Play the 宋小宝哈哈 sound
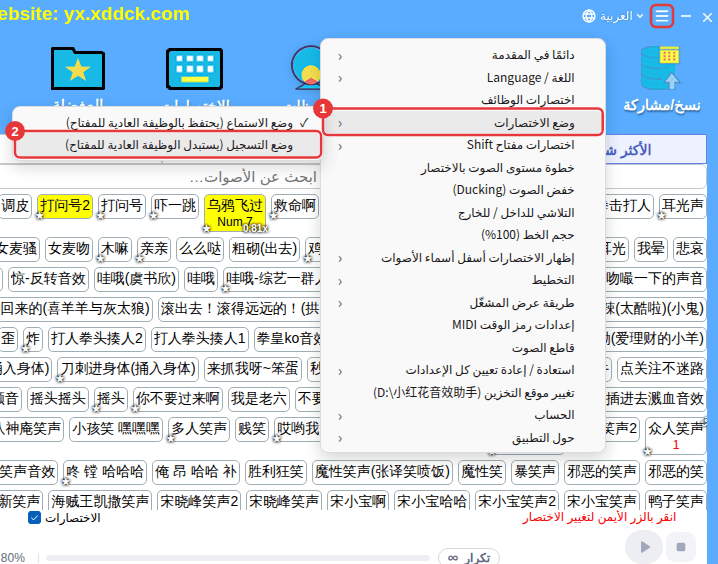Image resolution: width=718 pixels, height=564 pixels. [432, 502]
